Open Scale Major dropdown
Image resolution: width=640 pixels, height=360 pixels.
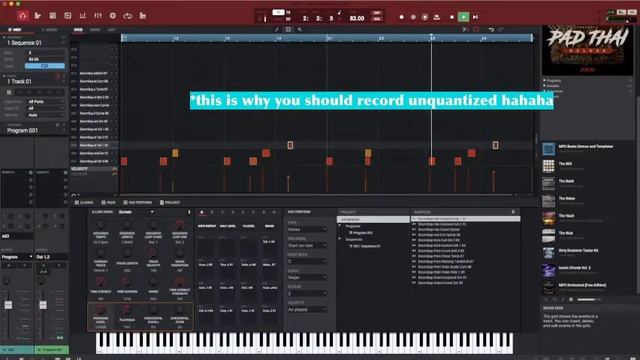pyautogui.click(x=307, y=277)
